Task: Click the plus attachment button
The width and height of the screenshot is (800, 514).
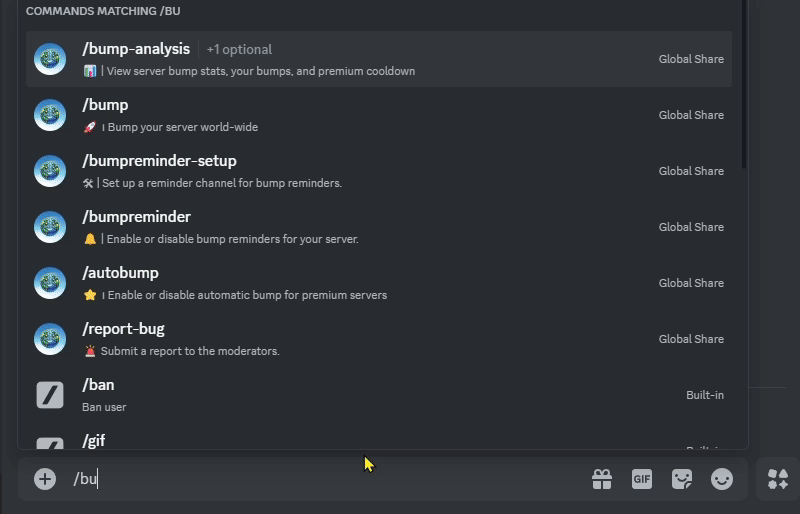Action: point(45,479)
